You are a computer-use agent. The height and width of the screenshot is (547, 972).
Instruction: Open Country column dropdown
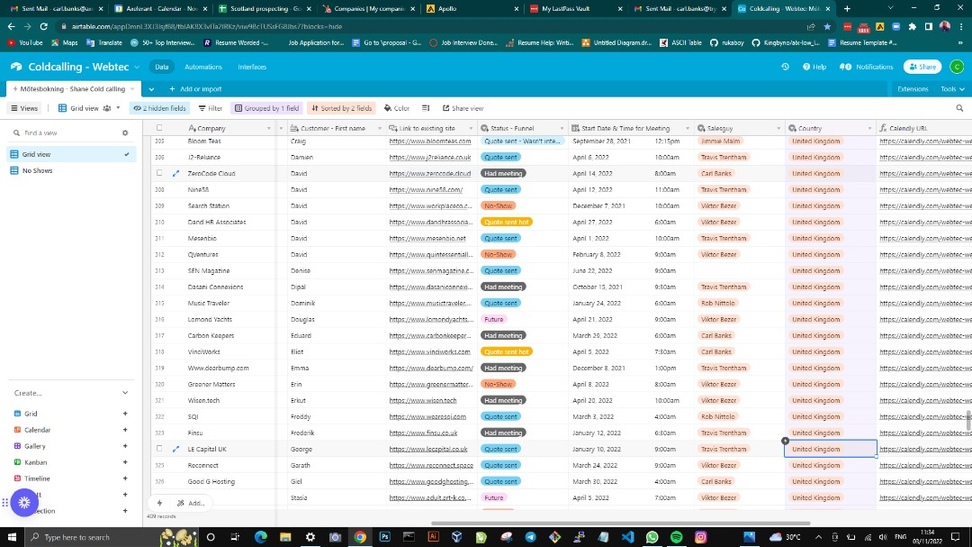(x=869, y=128)
